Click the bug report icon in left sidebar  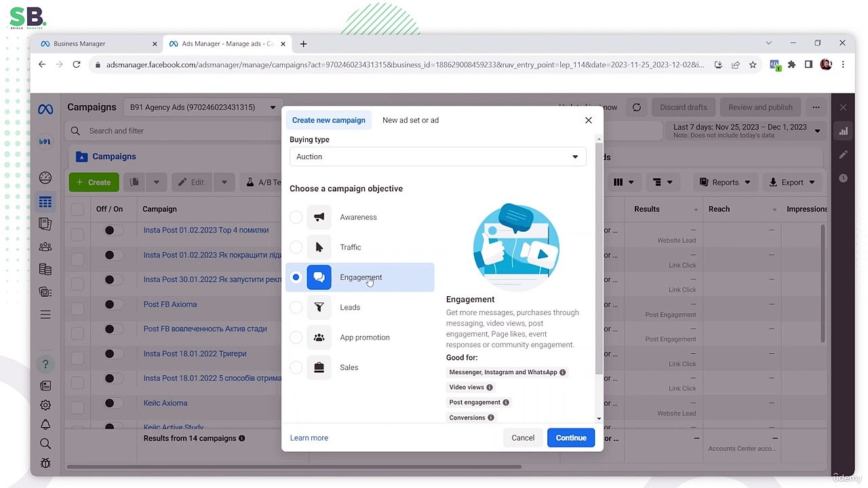(45, 464)
